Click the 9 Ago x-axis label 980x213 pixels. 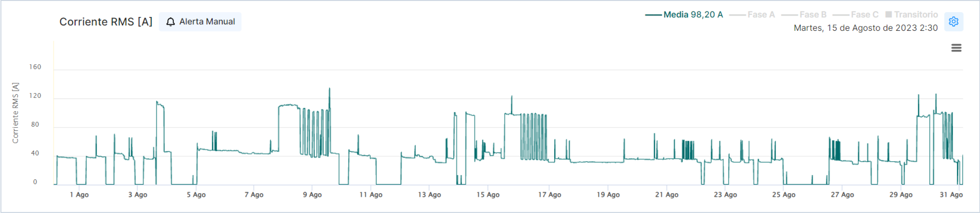click(312, 195)
